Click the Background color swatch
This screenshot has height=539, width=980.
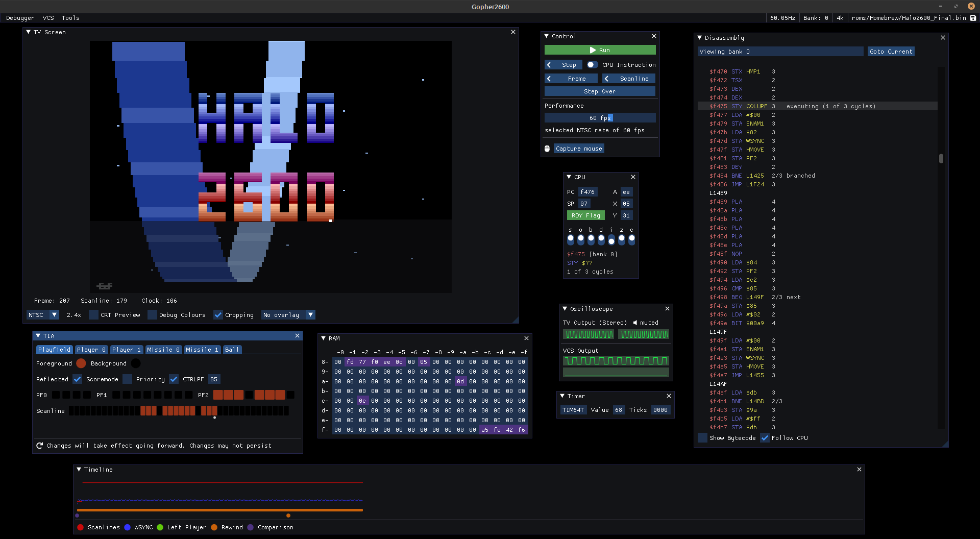coord(136,363)
